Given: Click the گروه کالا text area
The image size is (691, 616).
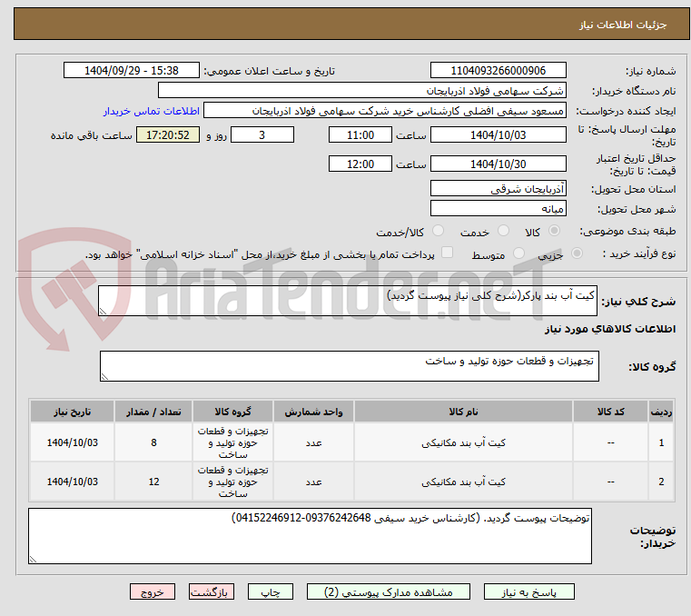Looking at the screenshot, I should point(349,366).
